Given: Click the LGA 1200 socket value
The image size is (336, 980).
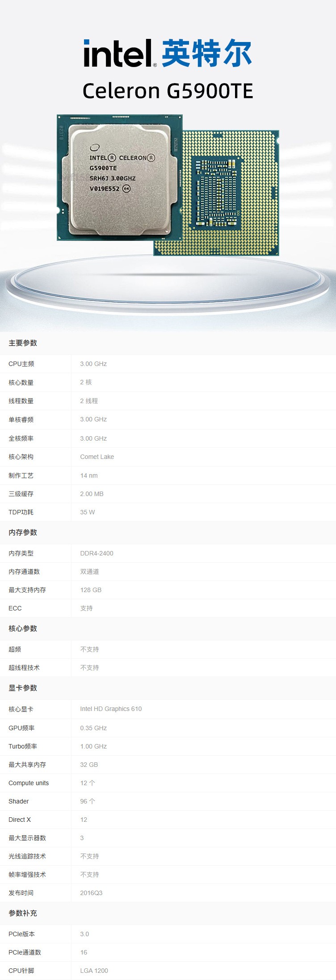Looking at the screenshot, I should 94,971.
